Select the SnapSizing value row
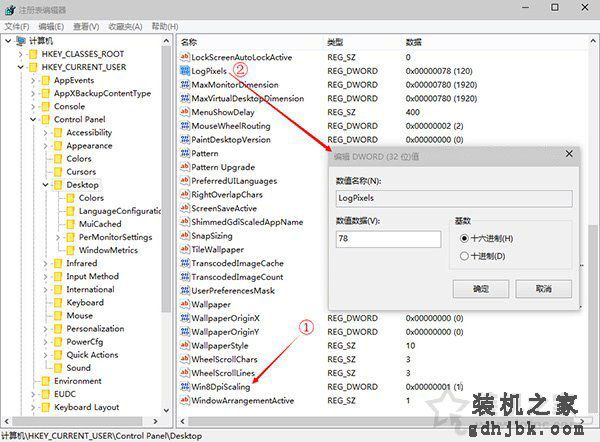The height and width of the screenshot is (442, 600). pos(212,236)
